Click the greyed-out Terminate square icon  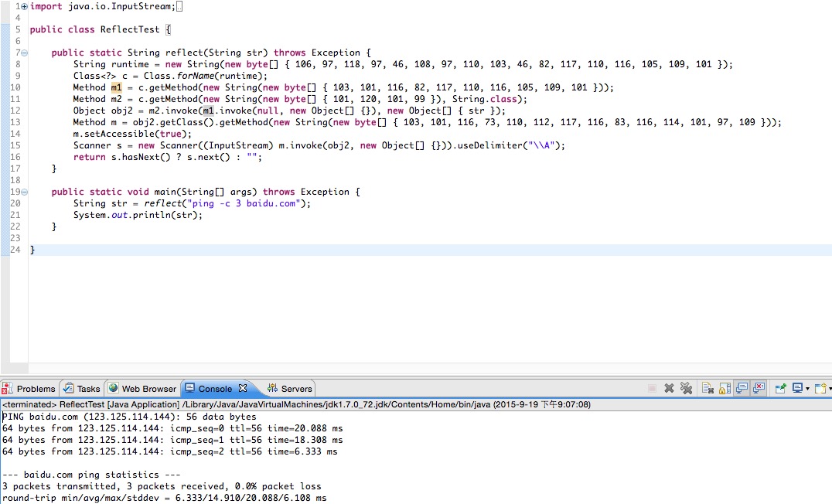click(x=652, y=388)
